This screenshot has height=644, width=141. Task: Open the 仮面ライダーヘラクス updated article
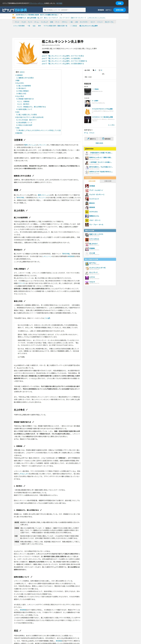pos(96,234)
